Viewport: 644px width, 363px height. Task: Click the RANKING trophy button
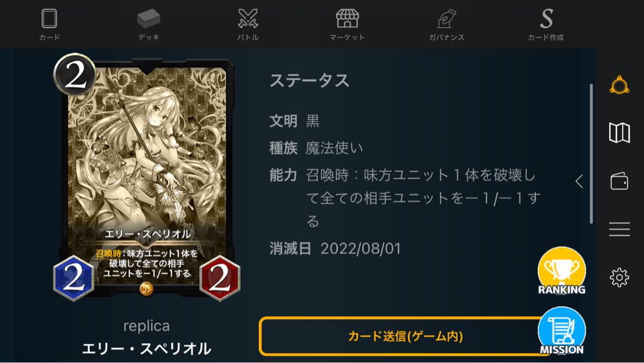(562, 271)
